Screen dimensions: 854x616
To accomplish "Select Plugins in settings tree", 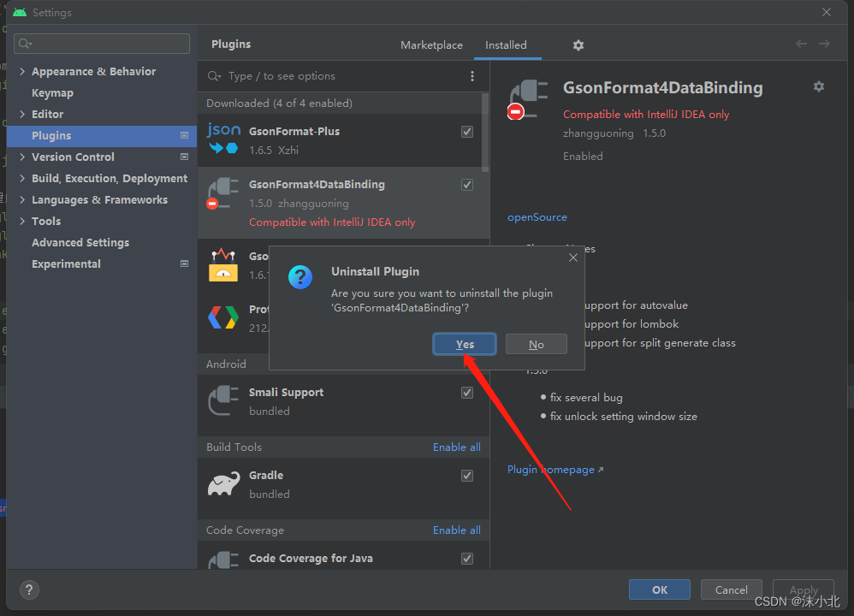I will [101, 136].
